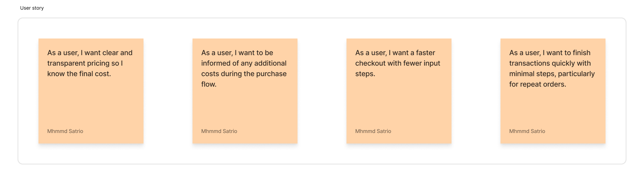Click the author name on the faster checkout sticky
Image resolution: width=644 pixels, height=182 pixels.
click(373, 131)
